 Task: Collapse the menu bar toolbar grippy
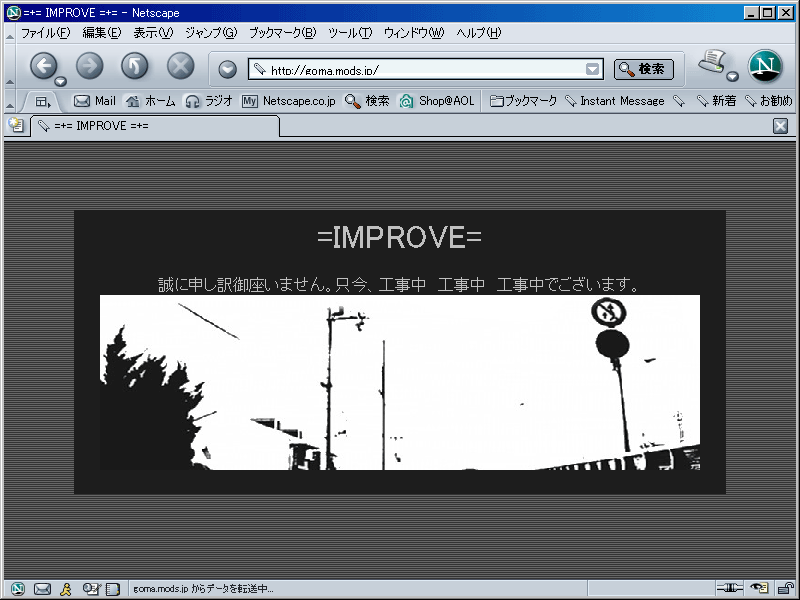point(10,34)
